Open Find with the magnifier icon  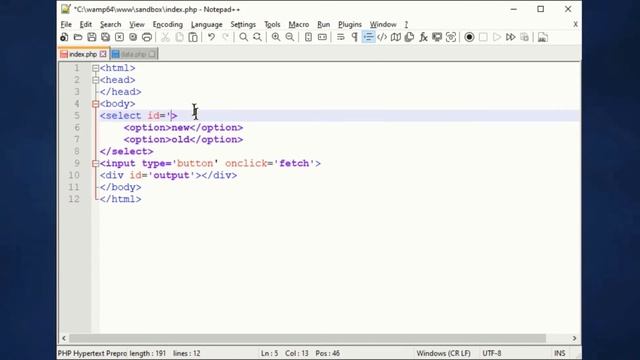[x=244, y=37]
